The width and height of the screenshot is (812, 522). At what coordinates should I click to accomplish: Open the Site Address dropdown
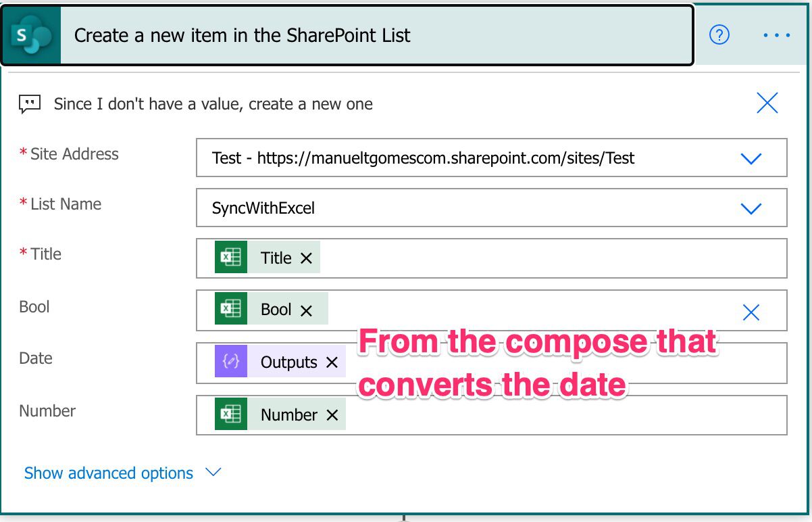(x=751, y=158)
